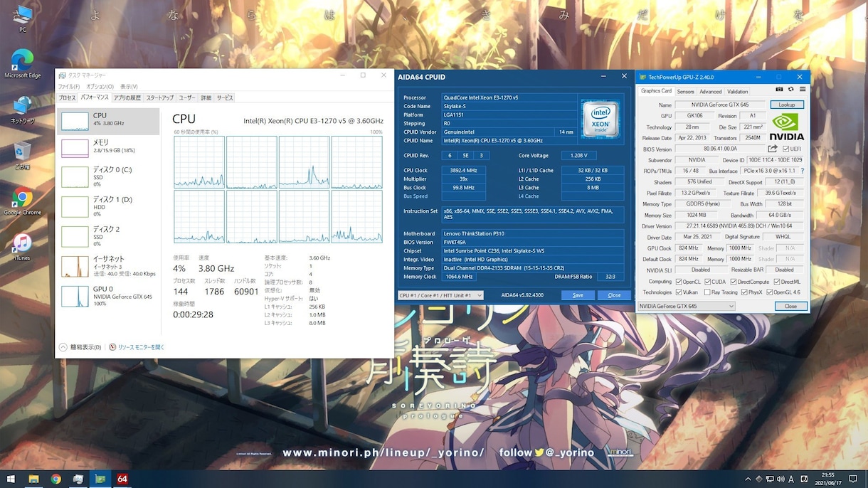This screenshot has height=488, width=868.
Task: Click the GPU-Z taskbar icon
Action: pyautogui.click(x=100, y=479)
